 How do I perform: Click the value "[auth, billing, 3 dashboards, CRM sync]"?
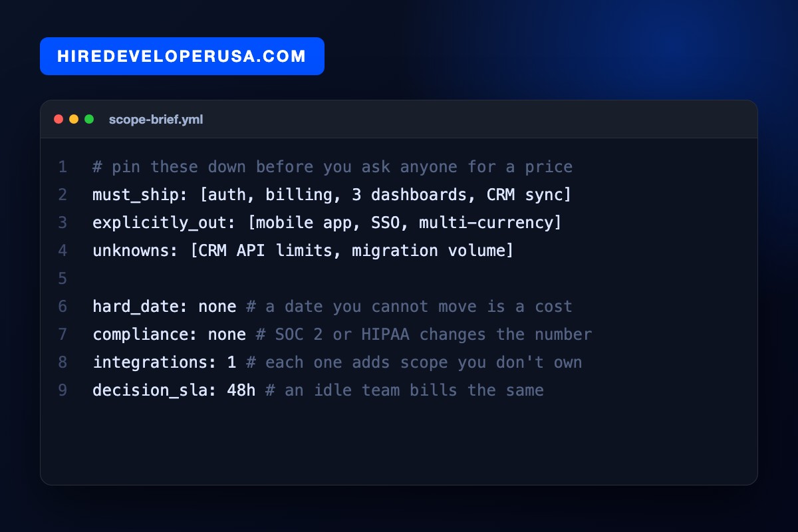click(x=386, y=195)
